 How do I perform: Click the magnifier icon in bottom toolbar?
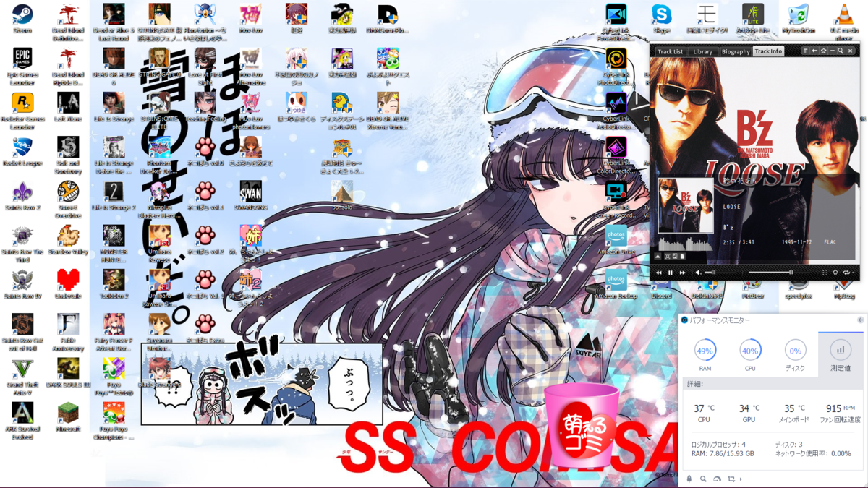coord(703,479)
